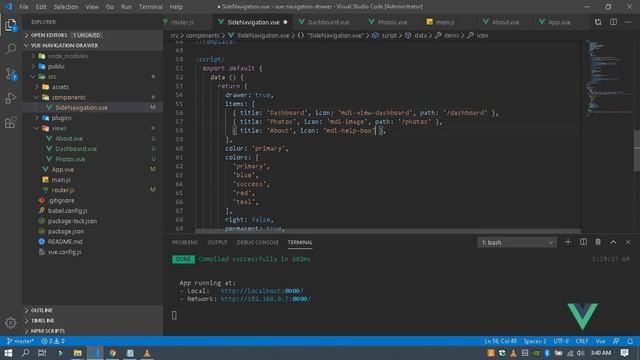
Task: Show the Output panel tab
Action: [x=217, y=242]
